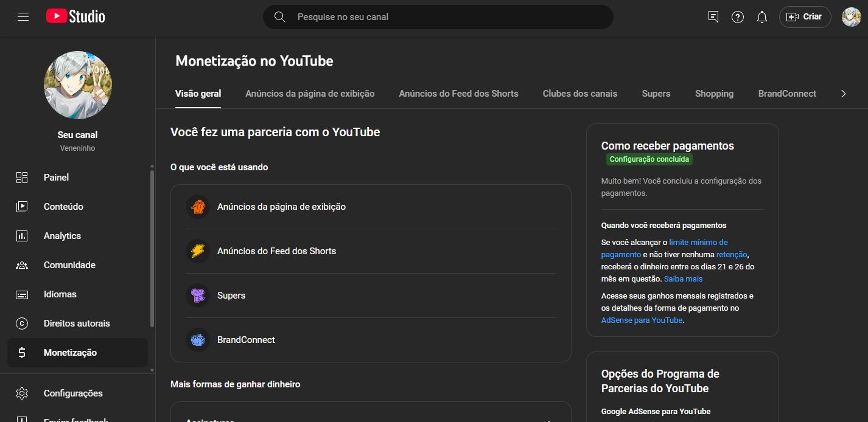Show more tabs with right chevron

(843, 94)
